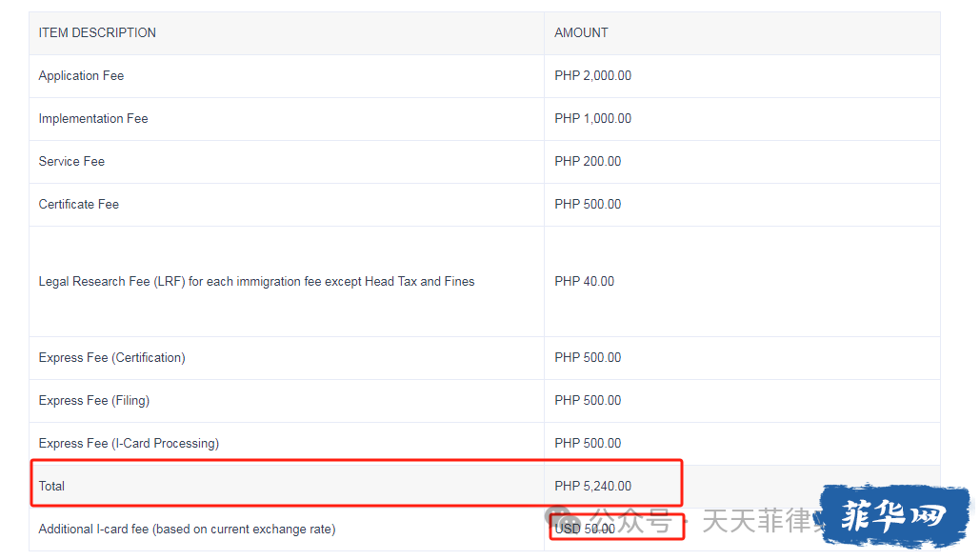Select the Certificate Fee label
Viewport: 980px width, 560px height.
point(79,204)
